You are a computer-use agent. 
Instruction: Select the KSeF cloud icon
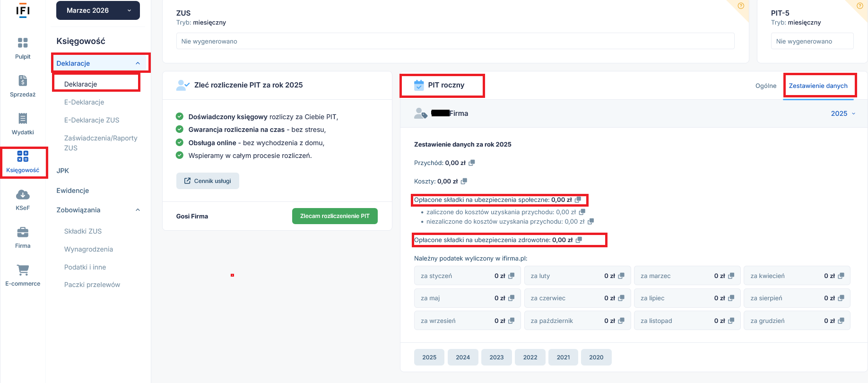(x=23, y=195)
